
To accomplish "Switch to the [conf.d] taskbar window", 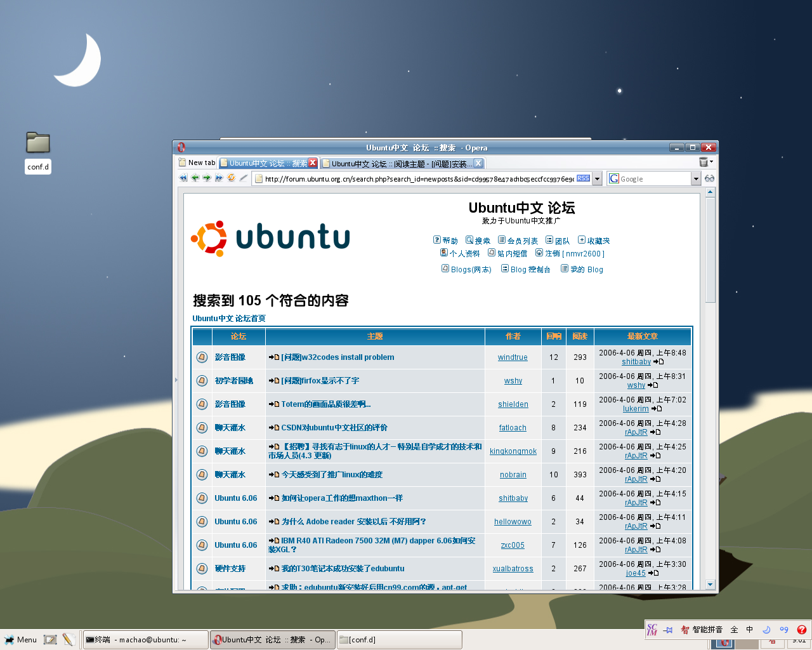I will coord(399,640).
